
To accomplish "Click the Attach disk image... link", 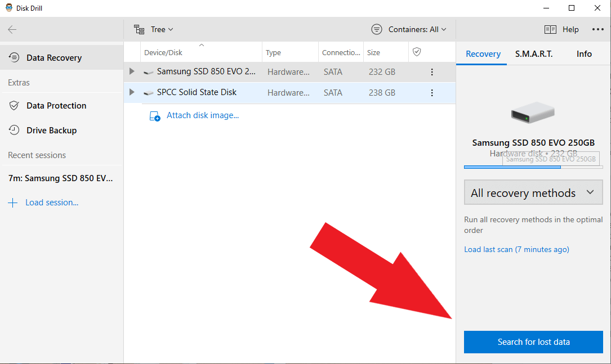I will pyautogui.click(x=203, y=115).
